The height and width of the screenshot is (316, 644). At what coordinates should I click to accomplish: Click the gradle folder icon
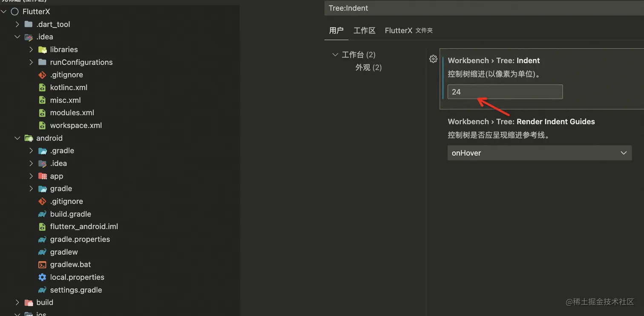click(42, 189)
